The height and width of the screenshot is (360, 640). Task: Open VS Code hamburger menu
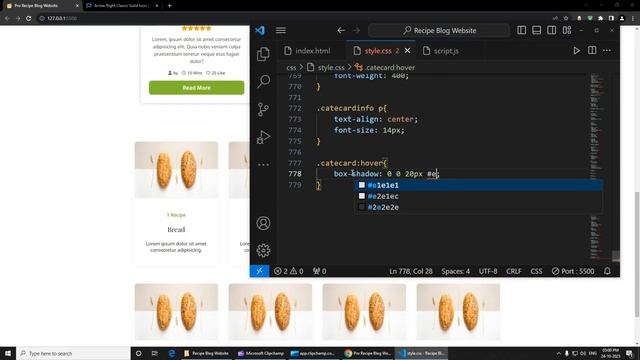[280, 30]
